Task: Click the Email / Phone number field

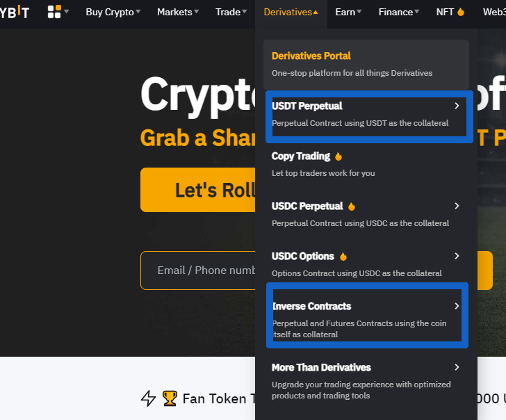Action: [198, 270]
